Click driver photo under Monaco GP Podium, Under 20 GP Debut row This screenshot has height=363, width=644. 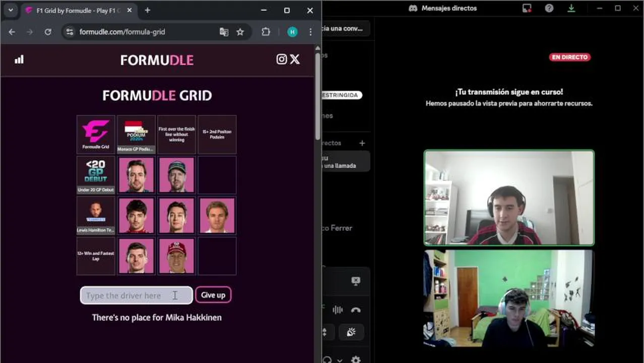pyautogui.click(x=136, y=175)
